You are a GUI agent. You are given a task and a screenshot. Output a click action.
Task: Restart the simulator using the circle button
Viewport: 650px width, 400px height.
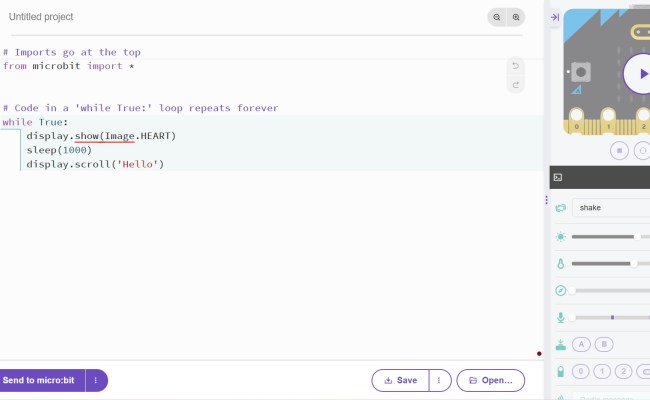642,150
